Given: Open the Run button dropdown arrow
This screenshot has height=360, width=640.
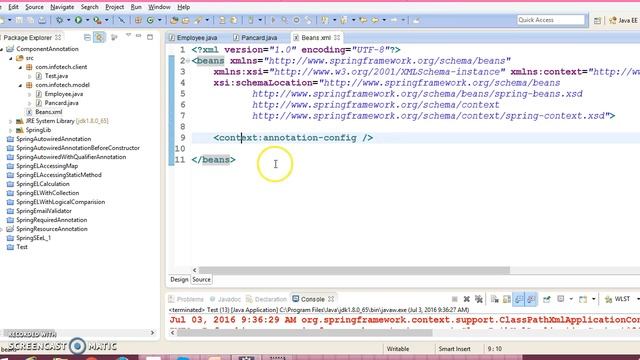Looking at the screenshot, I should point(87,20).
